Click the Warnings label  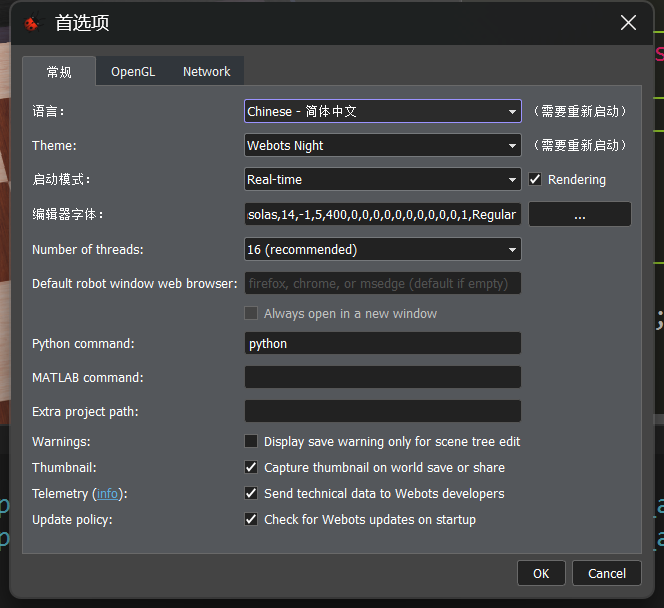click(61, 442)
